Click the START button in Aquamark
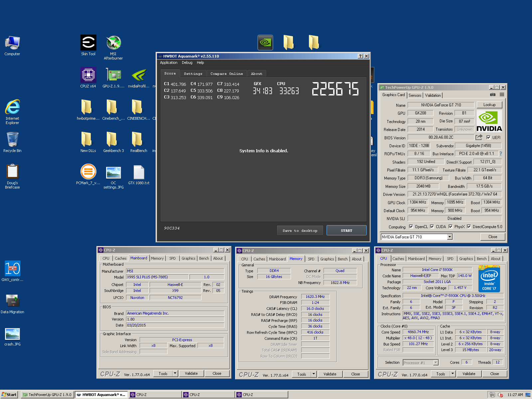This screenshot has height=399, width=532. point(346,230)
